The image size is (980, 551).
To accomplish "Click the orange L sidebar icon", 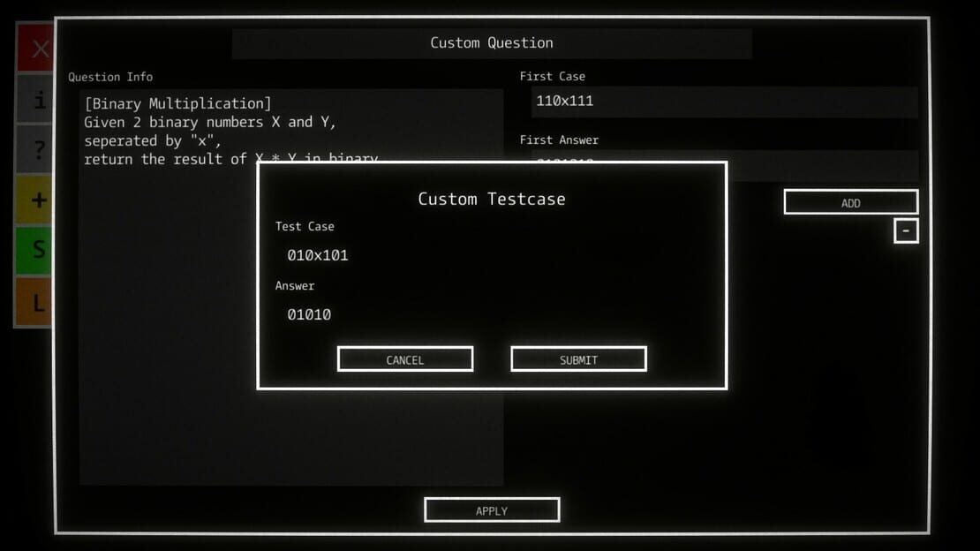I will pyautogui.click(x=34, y=302).
